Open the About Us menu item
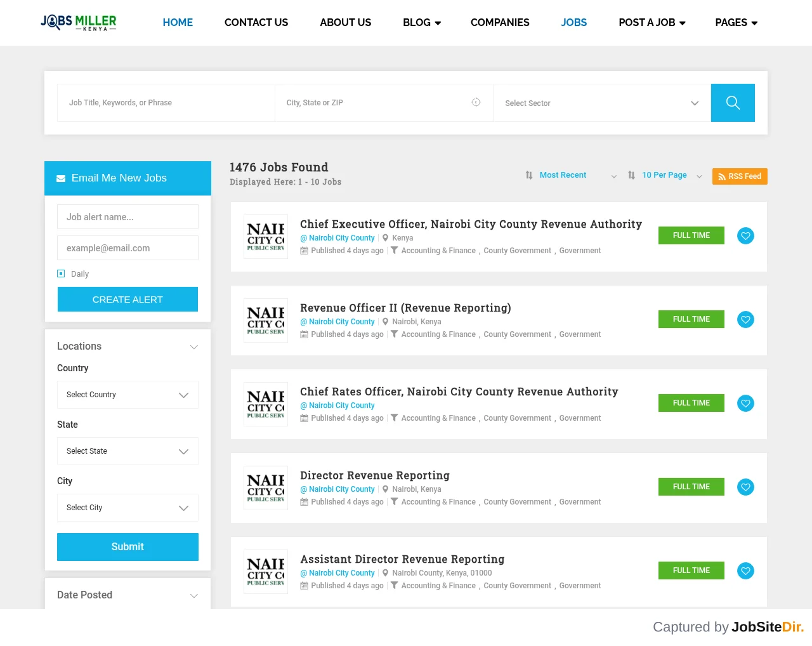 coord(346,23)
